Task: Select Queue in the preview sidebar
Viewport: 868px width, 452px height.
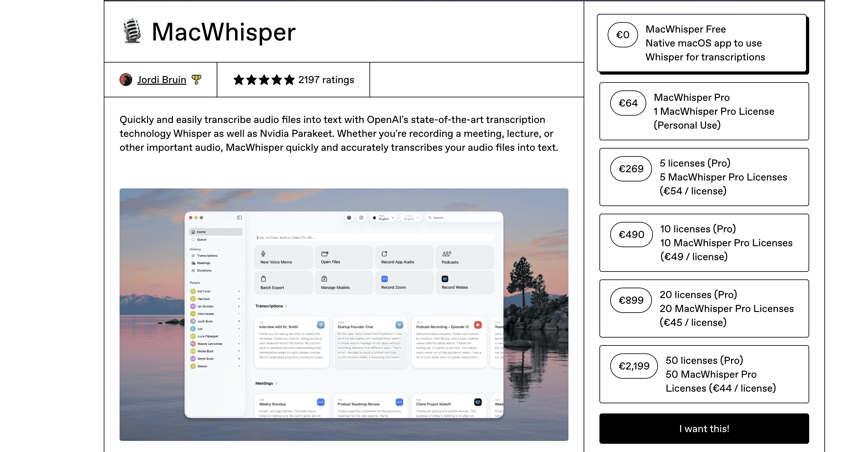Action: (216, 240)
